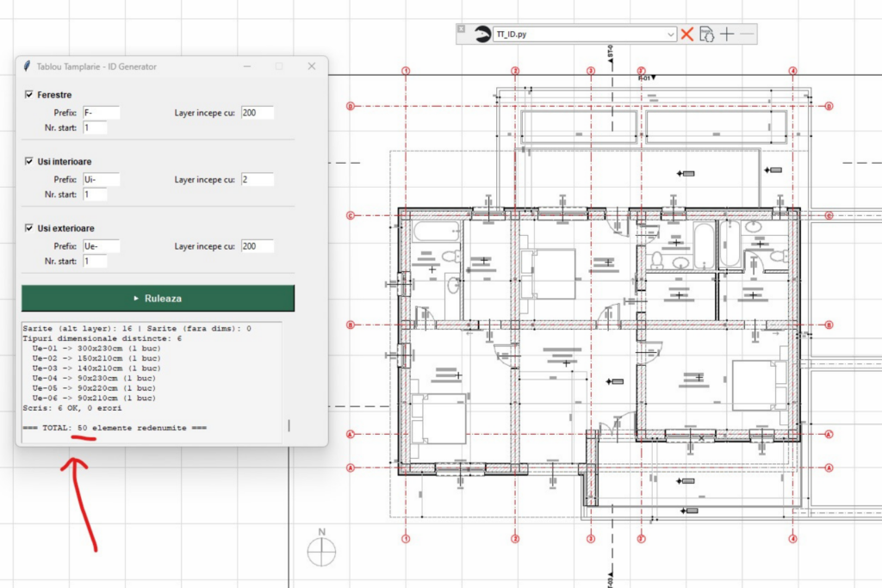Screen dimensions: 882x588
Task: Click the 'TOTAL: 50 elemente redenumite' line
Action: pyautogui.click(x=115, y=428)
